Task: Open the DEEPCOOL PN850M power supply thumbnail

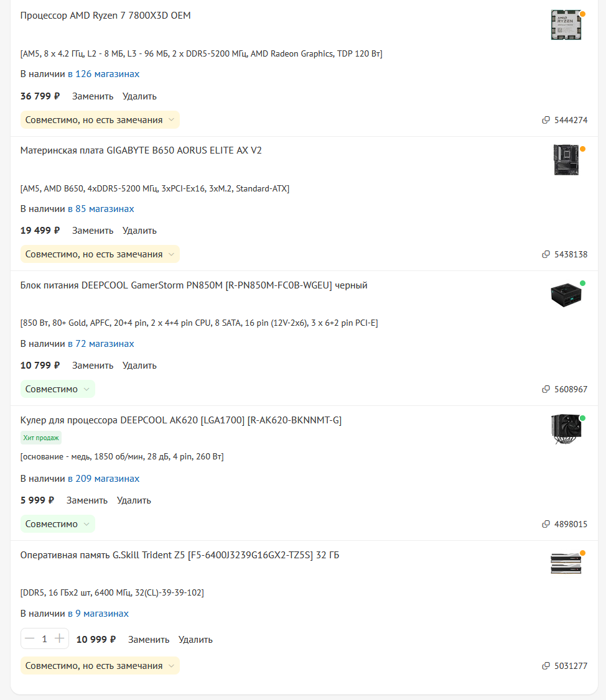Action: point(566,295)
